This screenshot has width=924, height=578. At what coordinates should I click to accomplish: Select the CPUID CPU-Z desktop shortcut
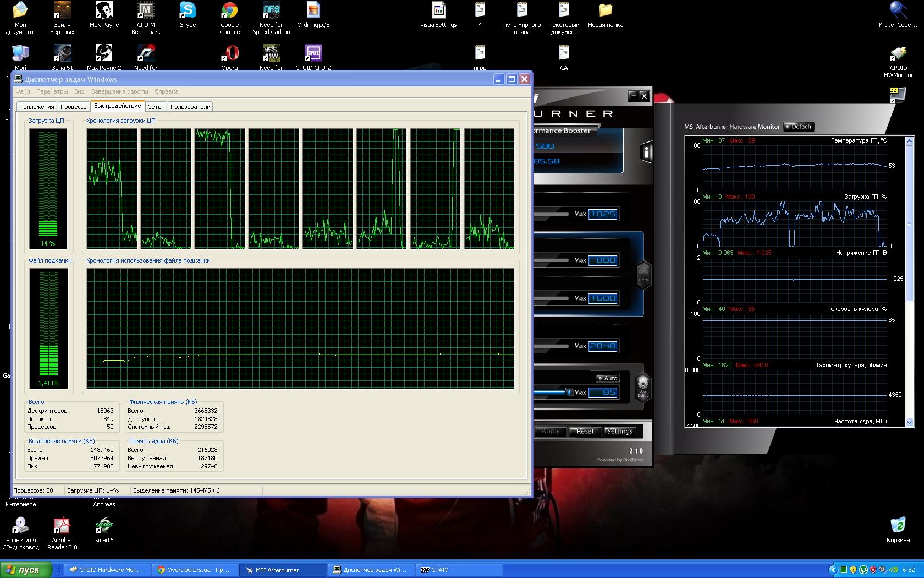[313, 57]
